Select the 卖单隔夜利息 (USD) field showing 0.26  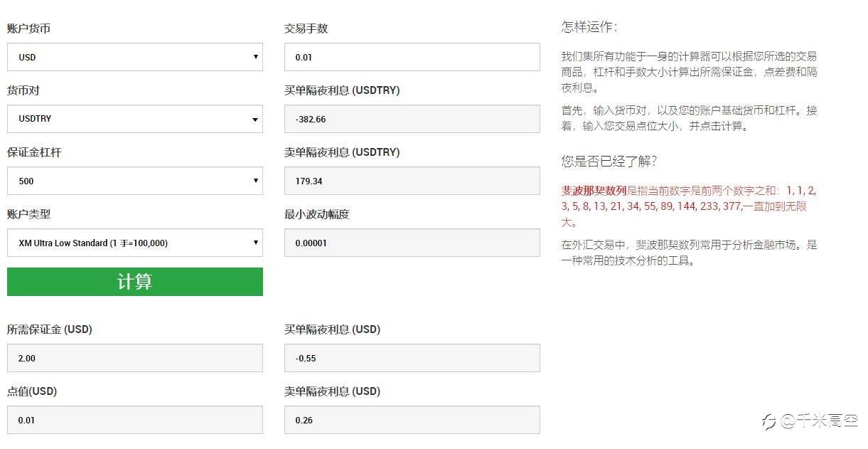[412, 420]
